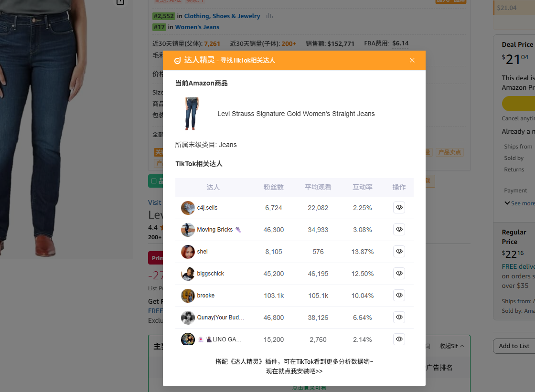Click the $152,771 sales amount value
The image size is (535, 392).
[x=341, y=43]
